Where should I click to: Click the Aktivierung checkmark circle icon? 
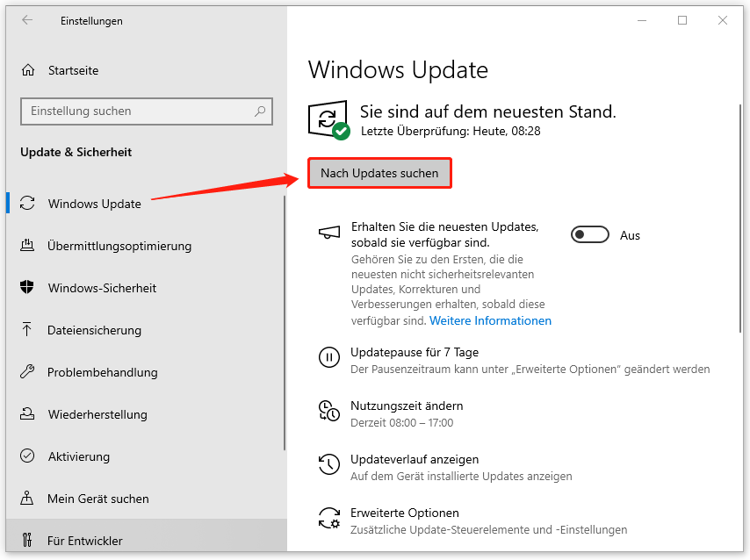(x=27, y=456)
